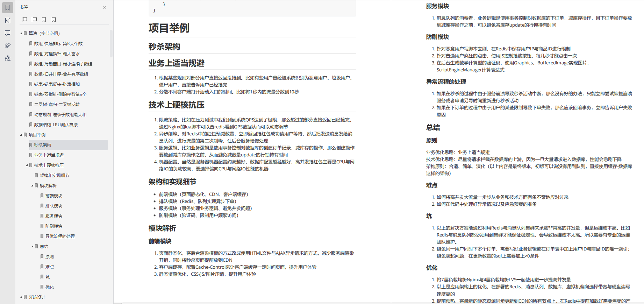The image size is (644, 304).
Task: Select the 技术上硬核抗压 bookmark label
Action: point(49,165)
